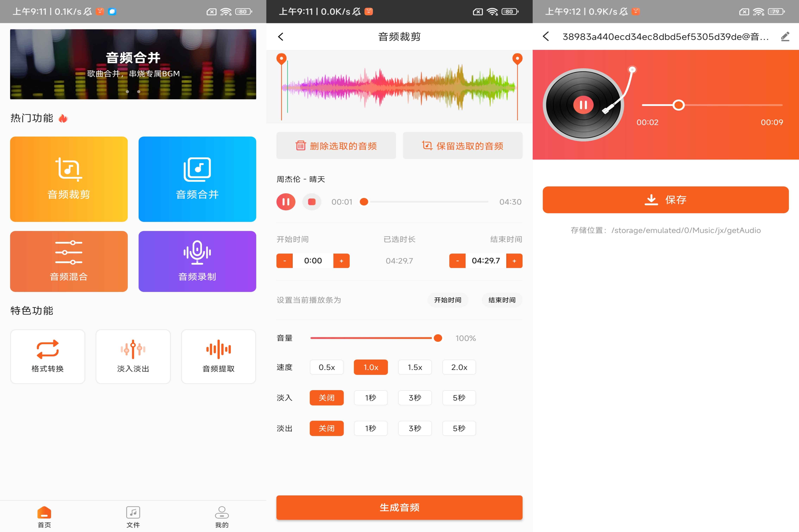Switch to the 我的 bottom tab
This screenshot has width=799, height=532.
pos(222,517)
